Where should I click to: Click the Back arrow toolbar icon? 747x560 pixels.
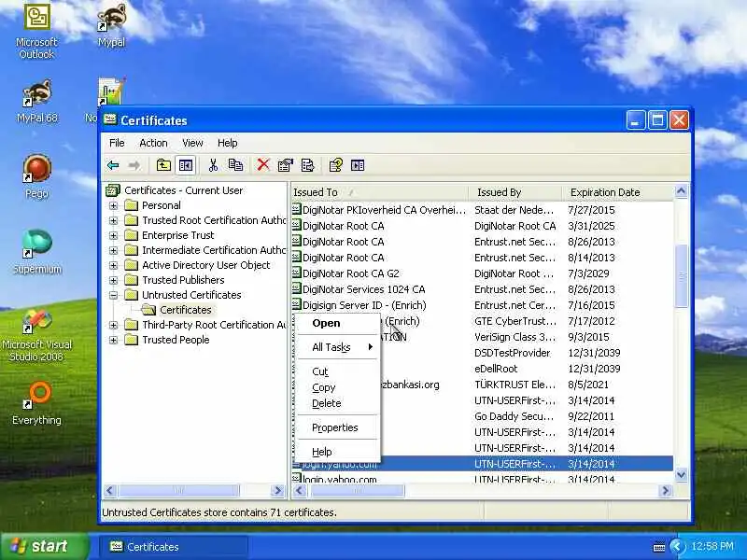[x=113, y=165]
